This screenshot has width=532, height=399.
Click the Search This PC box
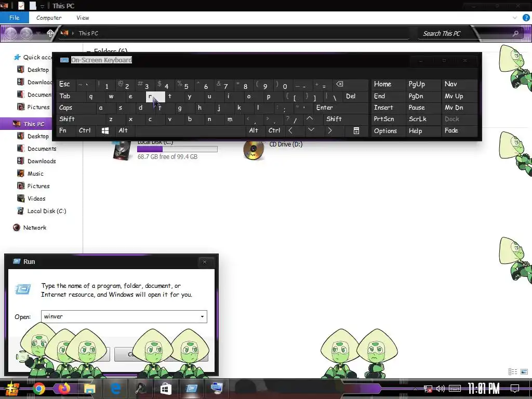click(x=465, y=34)
